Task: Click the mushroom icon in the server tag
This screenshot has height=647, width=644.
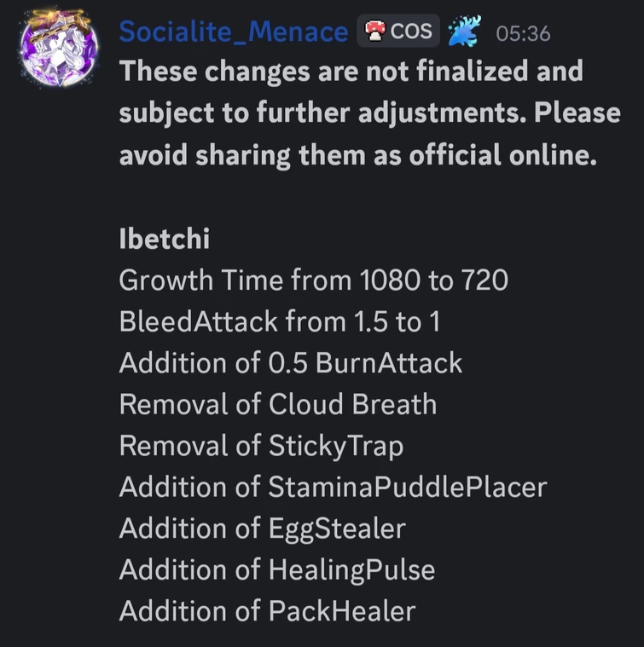Action: [374, 32]
